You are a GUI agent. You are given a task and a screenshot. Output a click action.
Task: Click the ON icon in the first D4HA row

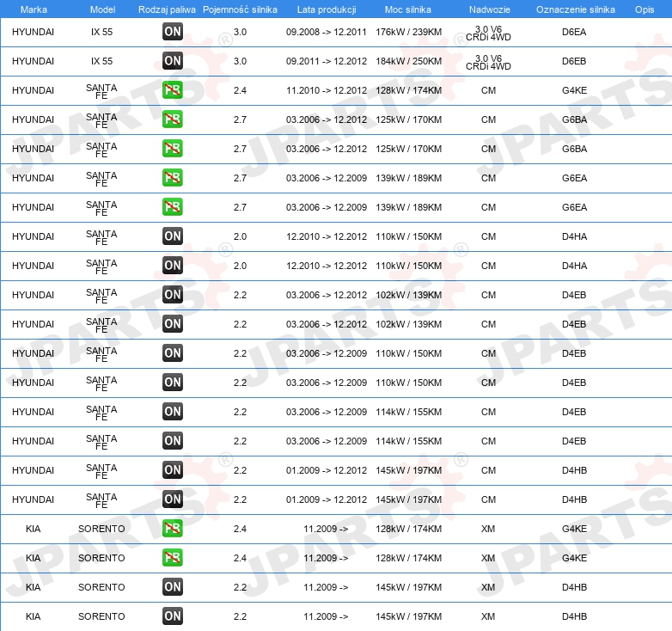point(173,236)
